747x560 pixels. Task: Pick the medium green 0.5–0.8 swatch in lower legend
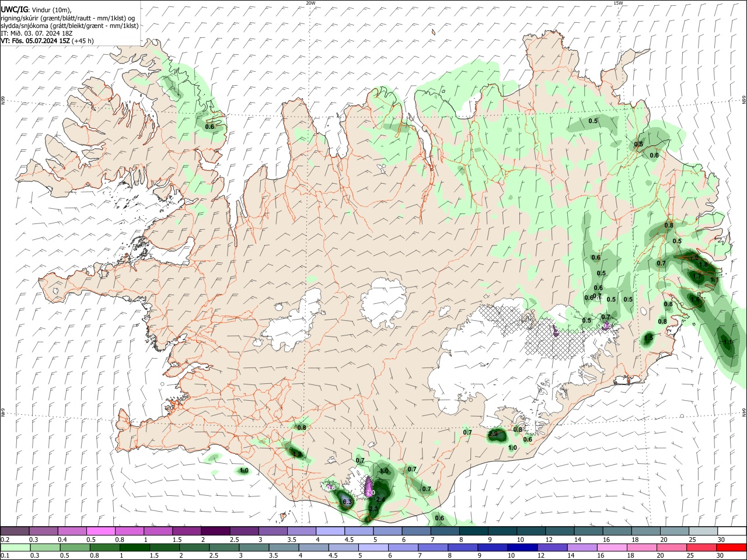(76, 547)
